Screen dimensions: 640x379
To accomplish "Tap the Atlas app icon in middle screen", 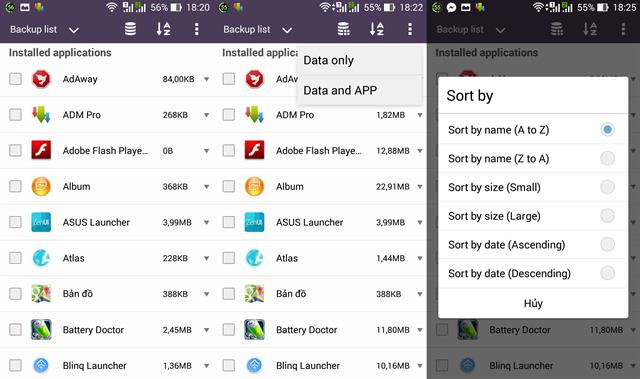I will click(255, 258).
